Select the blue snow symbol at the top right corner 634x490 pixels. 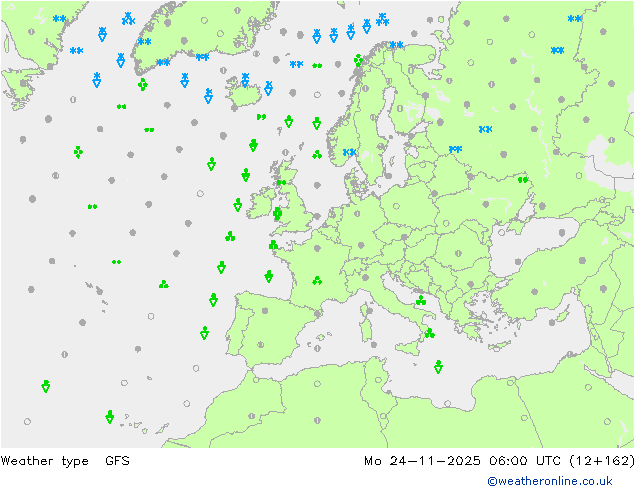click(575, 19)
